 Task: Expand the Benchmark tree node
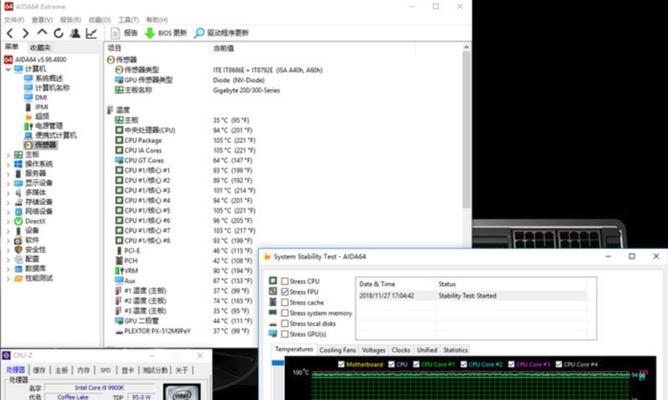(x=8, y=279)
